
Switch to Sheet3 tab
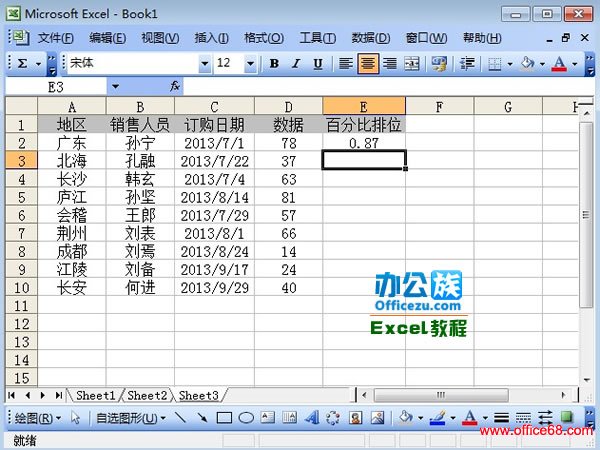point(199,395)
